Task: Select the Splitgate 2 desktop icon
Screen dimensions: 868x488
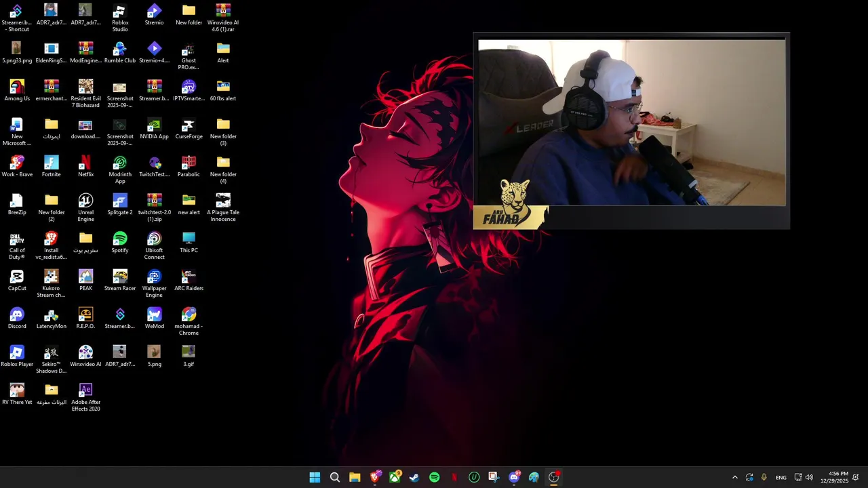Action: coord(120,205)
